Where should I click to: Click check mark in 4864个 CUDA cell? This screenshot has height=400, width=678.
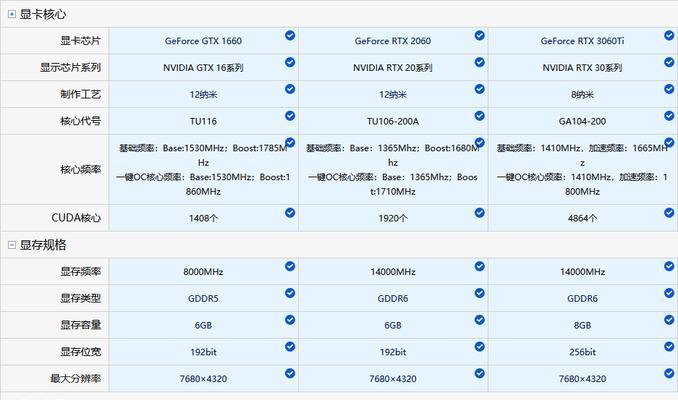click(669, 213)
